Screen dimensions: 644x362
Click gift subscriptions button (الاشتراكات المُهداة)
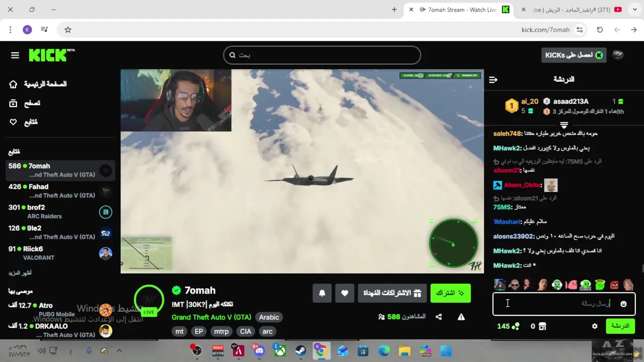pos(392,293)
